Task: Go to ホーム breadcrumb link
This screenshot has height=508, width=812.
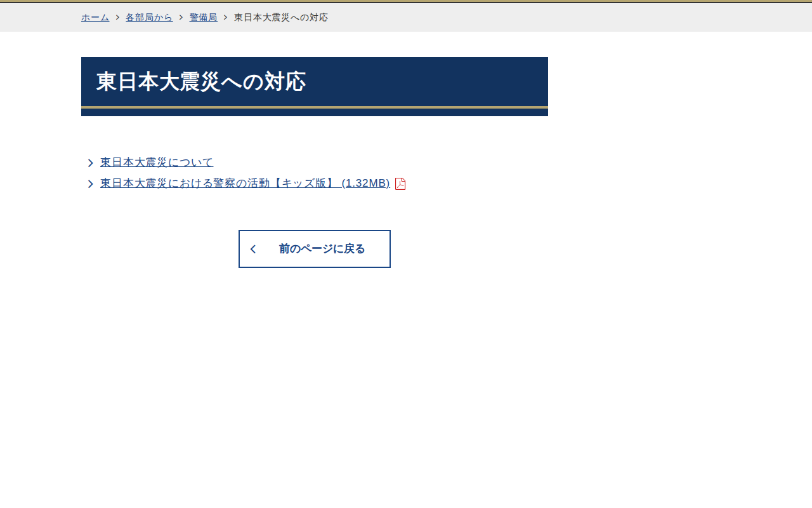Action: (95, 18)
